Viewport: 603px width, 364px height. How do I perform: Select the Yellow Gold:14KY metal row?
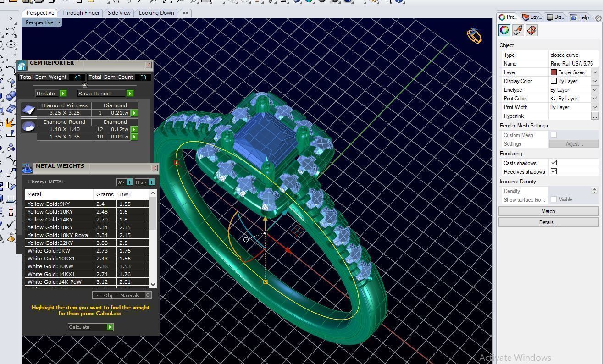pyautogui.click(x=87, y=220)
